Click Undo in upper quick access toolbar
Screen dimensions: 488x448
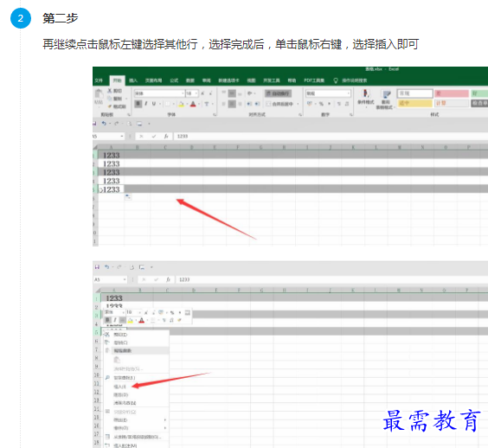click(x=104, y=124)
